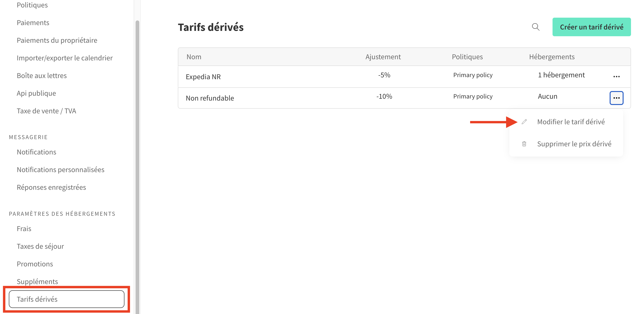
Task: Go to Paiements du propriétaire
Action: (x=57, y=40)
